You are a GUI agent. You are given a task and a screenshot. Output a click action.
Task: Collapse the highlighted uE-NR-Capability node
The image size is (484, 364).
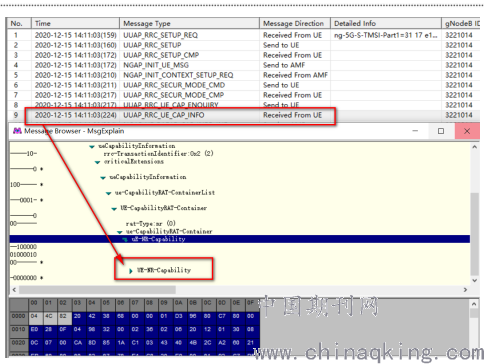pos(125,239)
